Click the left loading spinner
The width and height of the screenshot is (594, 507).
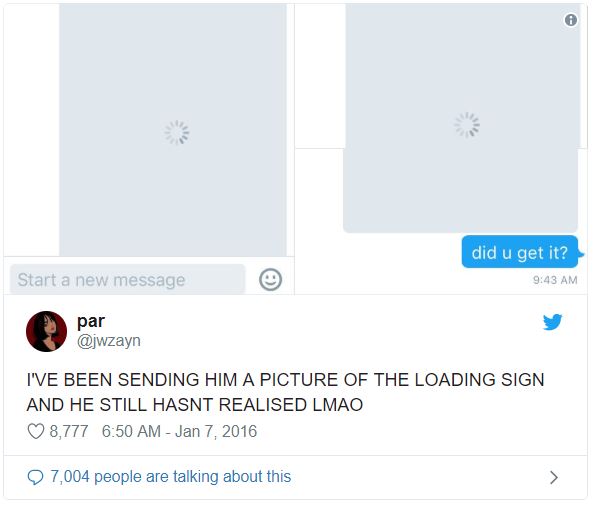click(x=177, y=133)
